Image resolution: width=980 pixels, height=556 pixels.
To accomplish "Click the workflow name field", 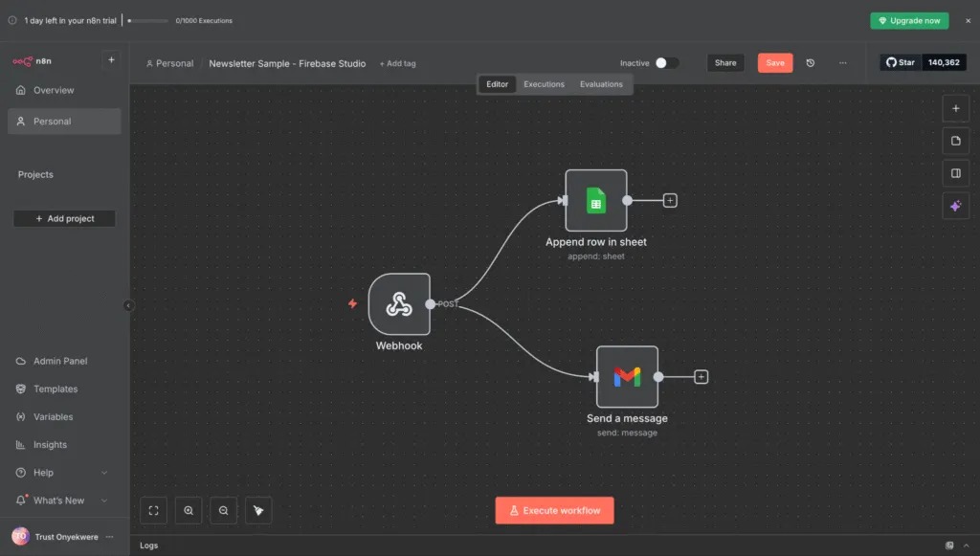I will 287,63.
